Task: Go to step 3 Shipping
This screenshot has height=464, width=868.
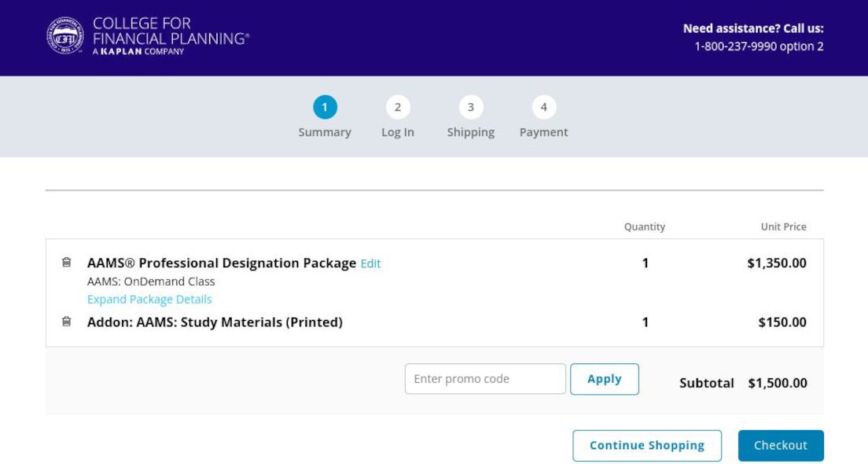Action: (x=470, y=107)
